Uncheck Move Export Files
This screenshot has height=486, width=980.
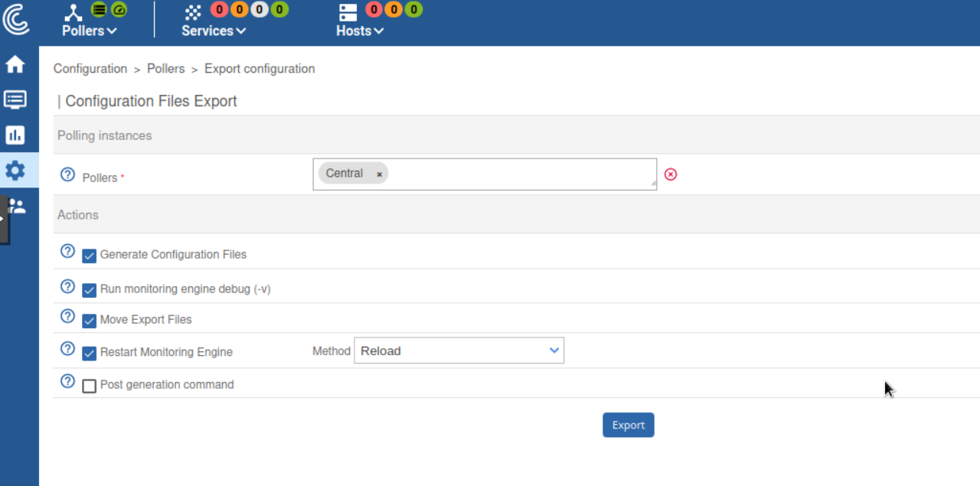90,321
